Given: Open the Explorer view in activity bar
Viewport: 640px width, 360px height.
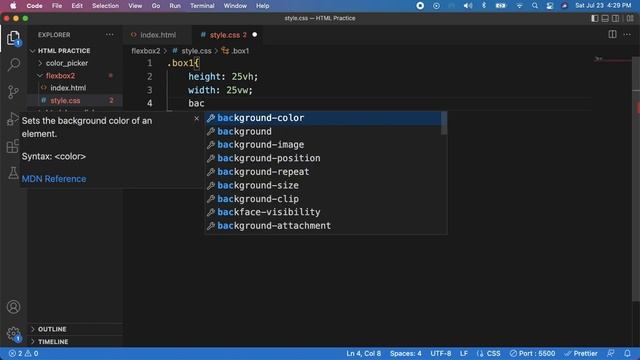Looking at the screenshot, I should pyautogui.click(x=13, y=38).
